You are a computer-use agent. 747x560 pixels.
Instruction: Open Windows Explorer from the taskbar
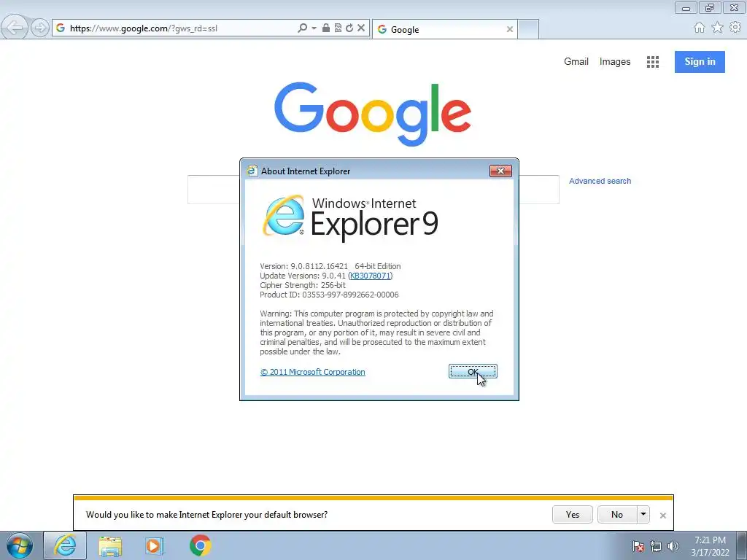point(110,545)
